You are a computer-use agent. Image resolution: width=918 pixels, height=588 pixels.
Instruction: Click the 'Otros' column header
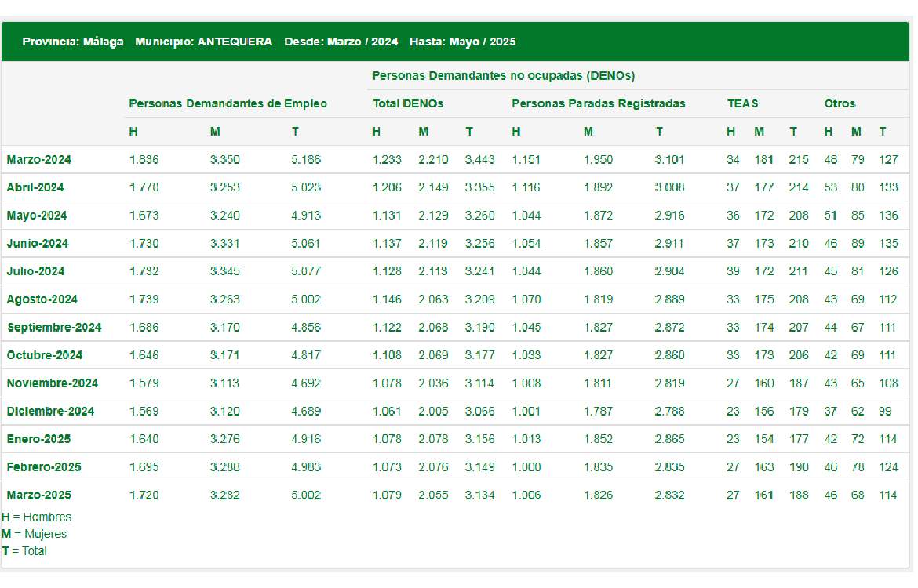click(x=840, y=103)
